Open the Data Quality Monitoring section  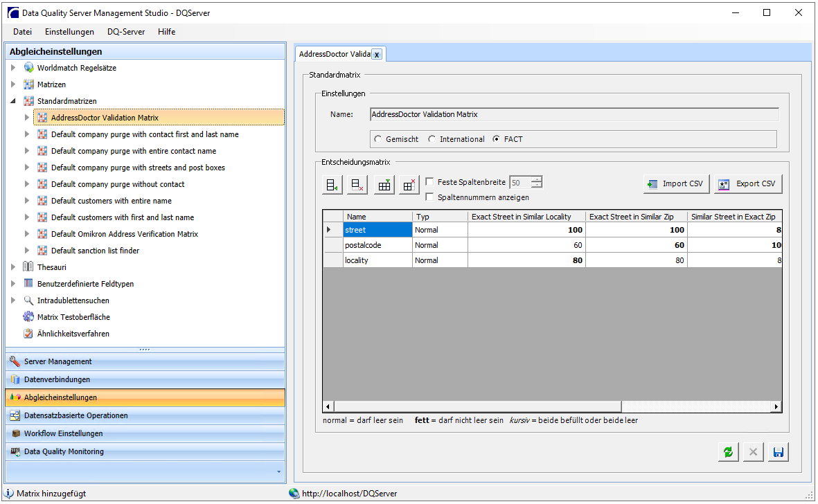[145, 451]
